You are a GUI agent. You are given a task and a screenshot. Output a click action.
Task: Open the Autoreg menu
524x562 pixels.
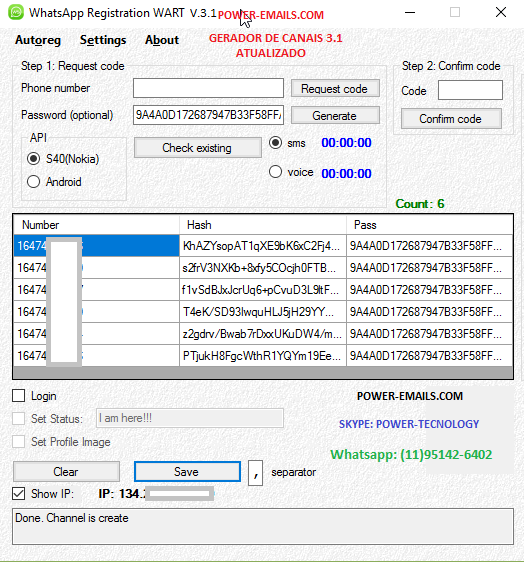38,40
